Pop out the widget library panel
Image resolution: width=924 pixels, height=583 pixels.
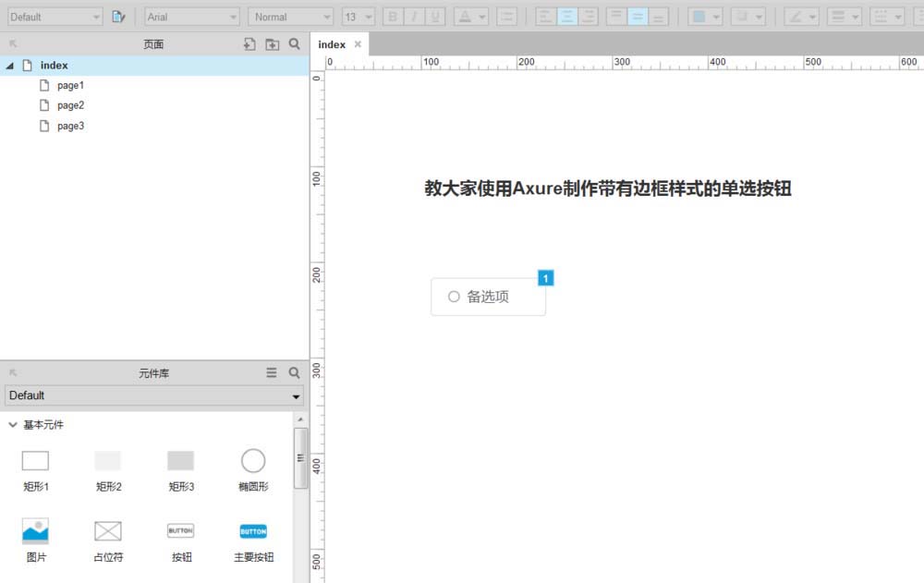pyautogui.click(x=13, y=373)
